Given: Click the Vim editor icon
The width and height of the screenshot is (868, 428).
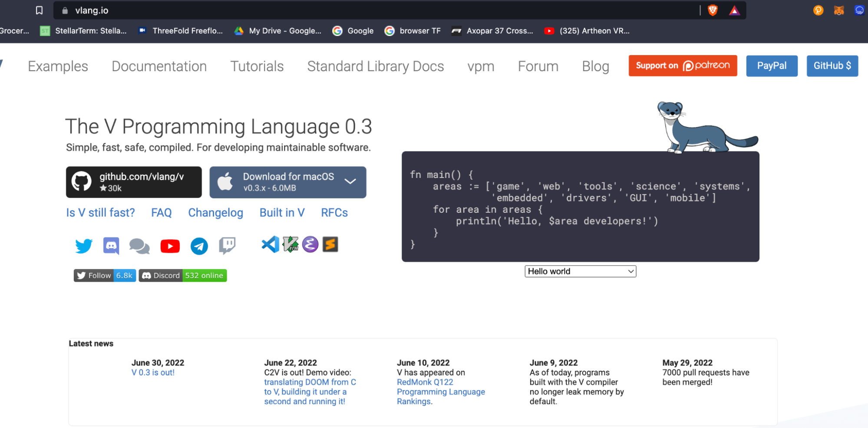Looking at the screenshot, I should coord(290,244).
